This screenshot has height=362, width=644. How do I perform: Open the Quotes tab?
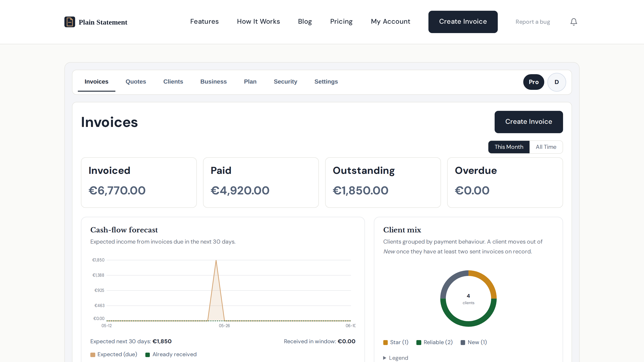136,82
